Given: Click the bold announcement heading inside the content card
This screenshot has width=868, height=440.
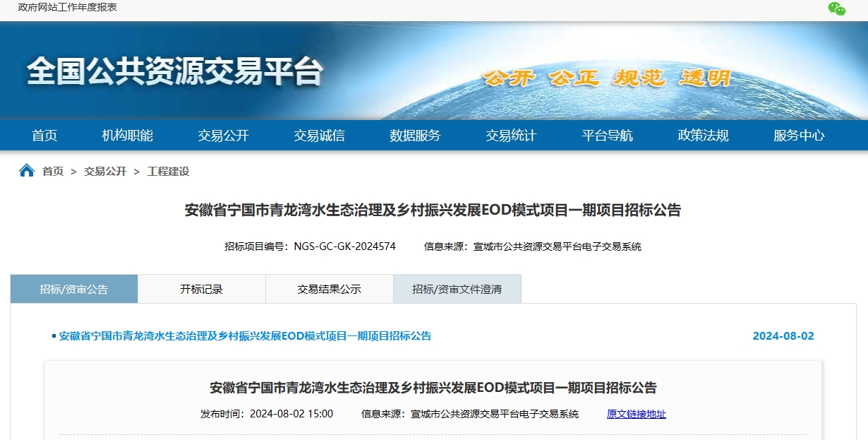Looking at the screenshot, I should coord(433,388).
